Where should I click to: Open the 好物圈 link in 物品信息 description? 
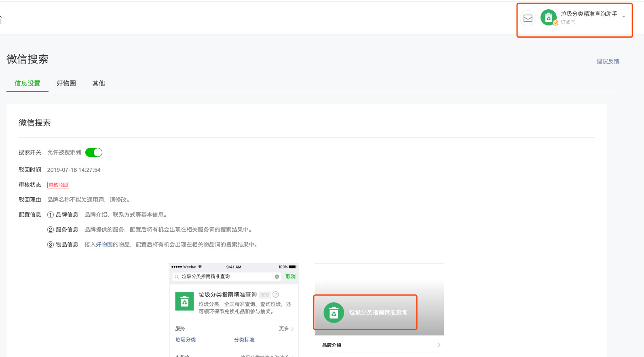tap(104, 245)
